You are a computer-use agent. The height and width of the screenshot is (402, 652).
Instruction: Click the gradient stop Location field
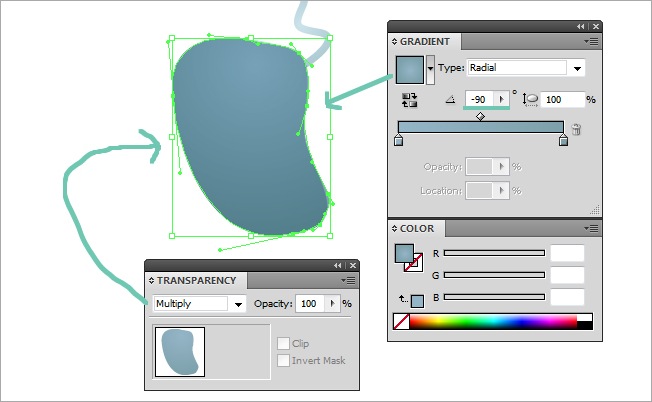coord(479,191)
